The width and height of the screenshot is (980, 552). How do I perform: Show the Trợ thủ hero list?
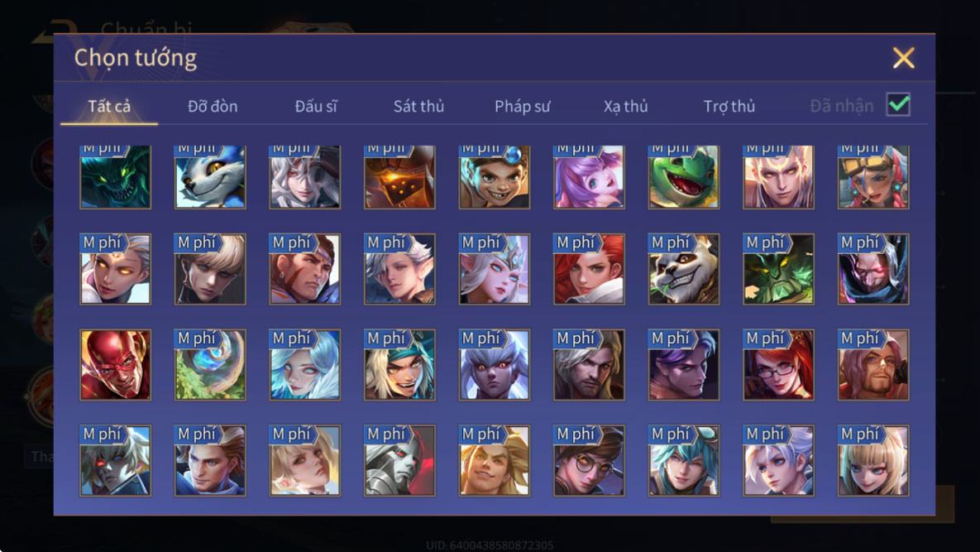[729, 106]
